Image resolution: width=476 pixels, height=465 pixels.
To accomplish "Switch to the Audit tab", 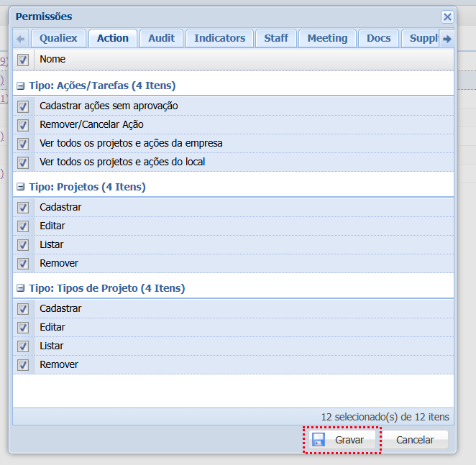I will point(161,38).
